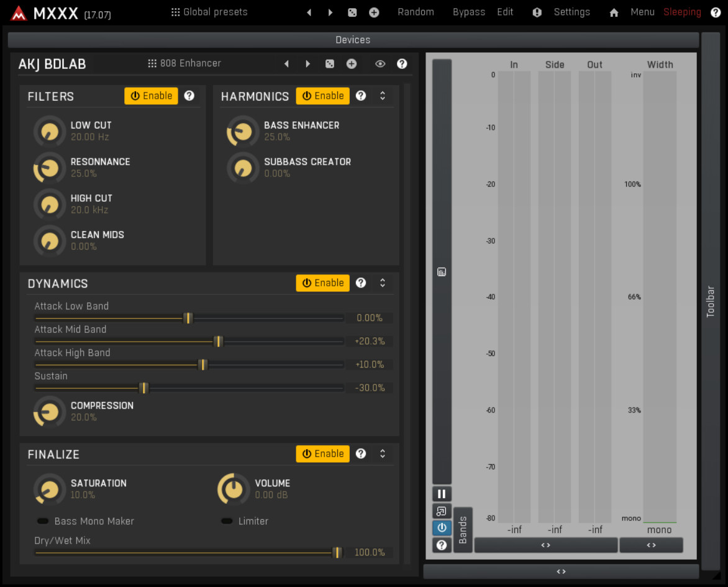Click resize grip at bottom-right corner
The height and width of the screenshot is (587, 728).
717,575
